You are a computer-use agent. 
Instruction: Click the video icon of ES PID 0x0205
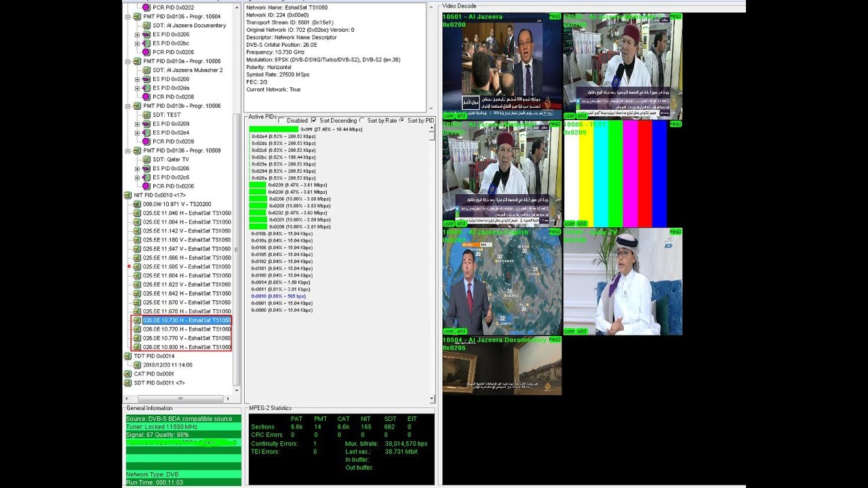click(x=146, y=34)
